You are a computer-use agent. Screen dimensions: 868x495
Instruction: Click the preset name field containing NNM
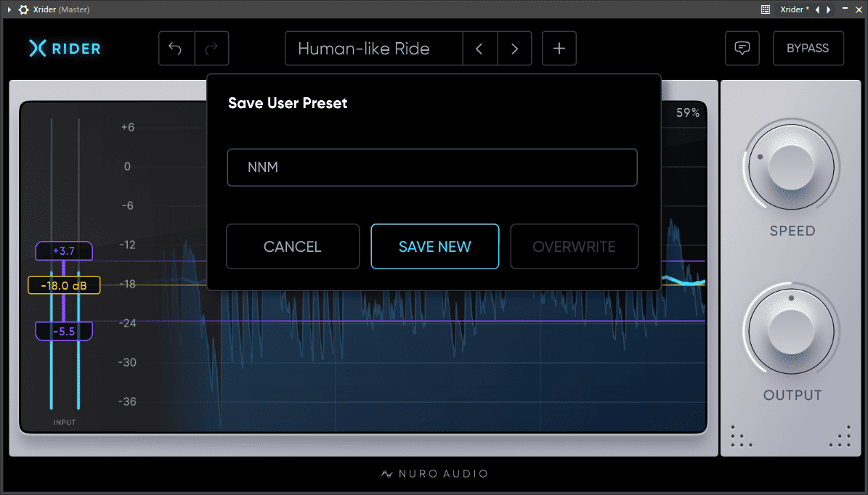(x=432, y=168)
